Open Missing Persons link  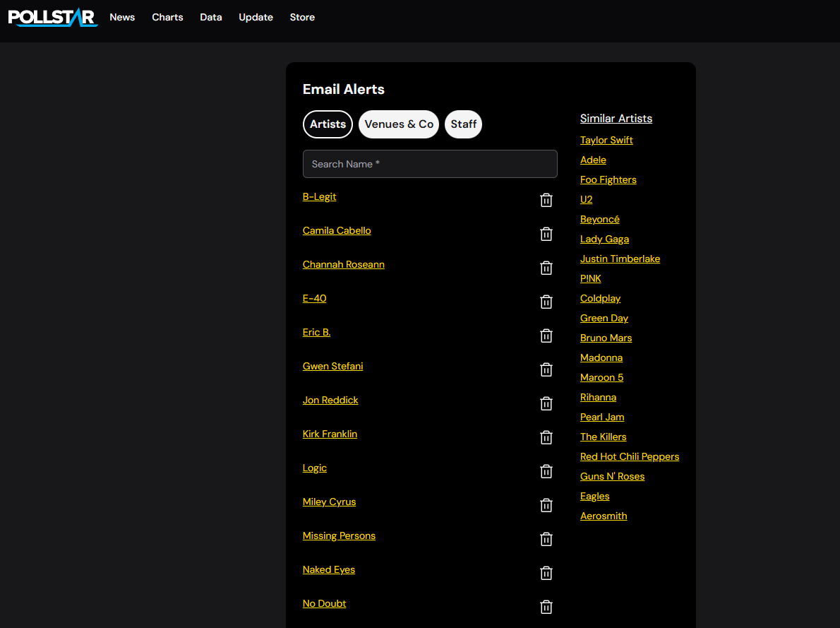[339, 535]
